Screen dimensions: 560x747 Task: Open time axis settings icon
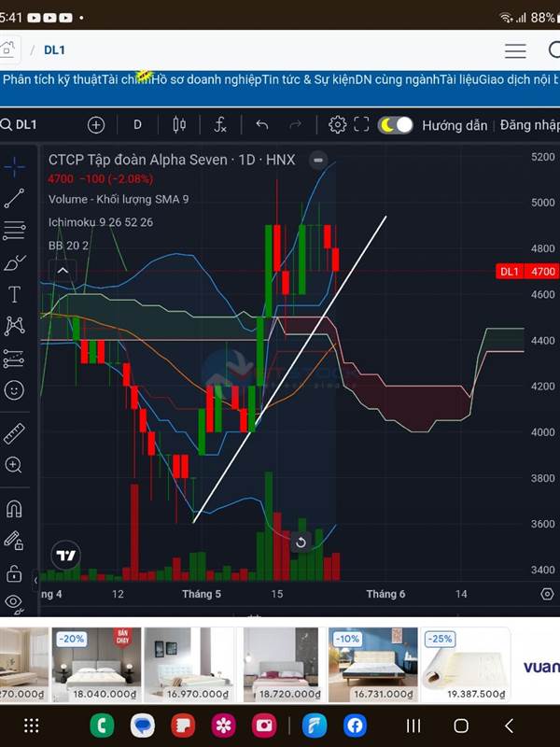click(x=548, y=594)
